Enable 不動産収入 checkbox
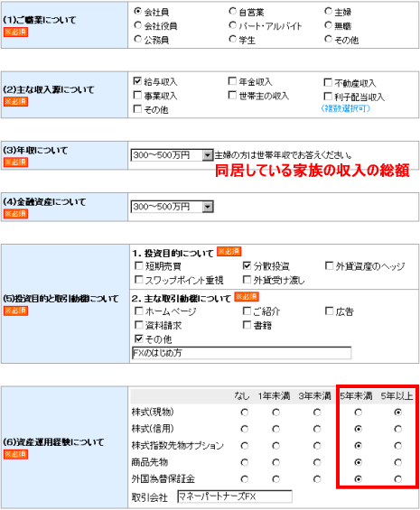Viewport: 420px width, 510px height. tap(328, 82)
